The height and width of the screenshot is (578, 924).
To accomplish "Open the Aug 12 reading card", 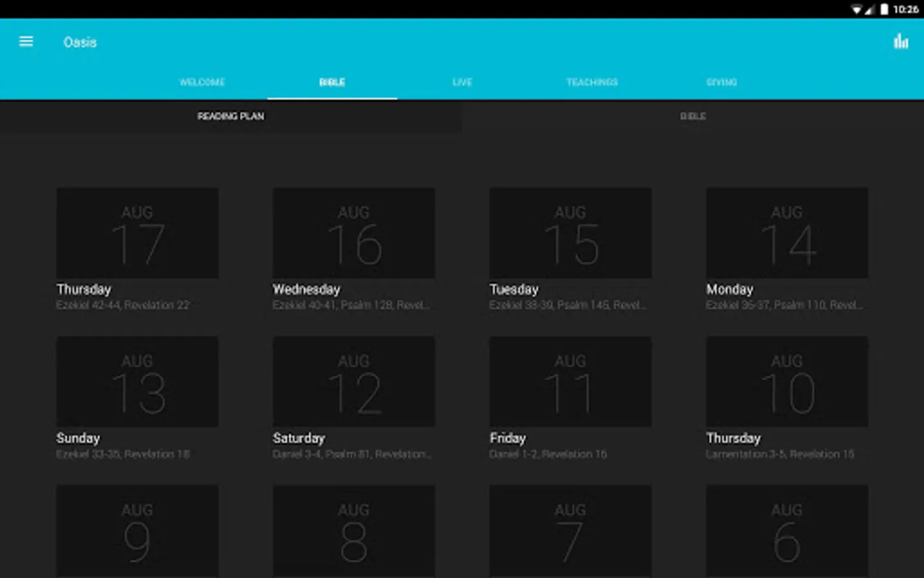I will [354, 382].
